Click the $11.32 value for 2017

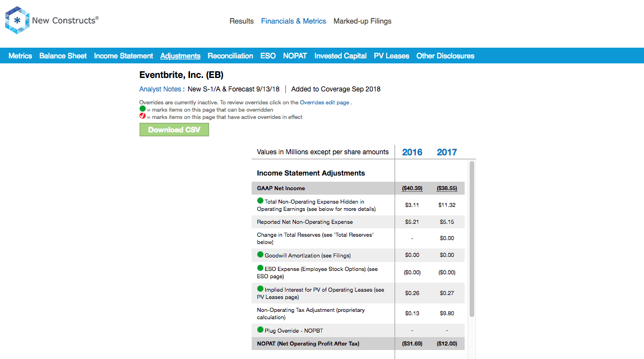(447, 205)
